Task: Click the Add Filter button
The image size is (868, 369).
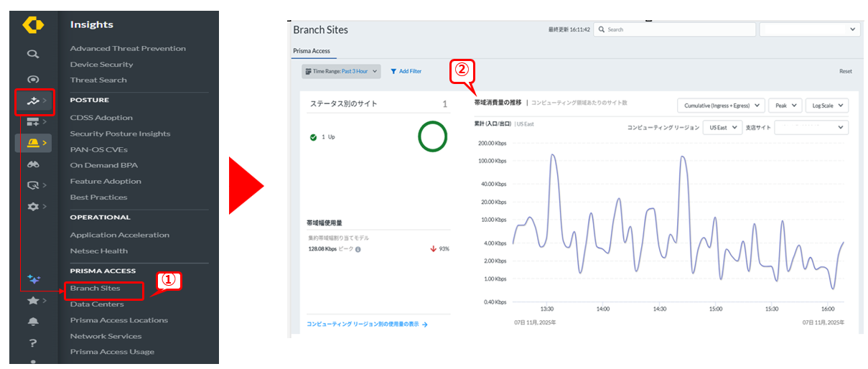Action: tap(406, 71)
